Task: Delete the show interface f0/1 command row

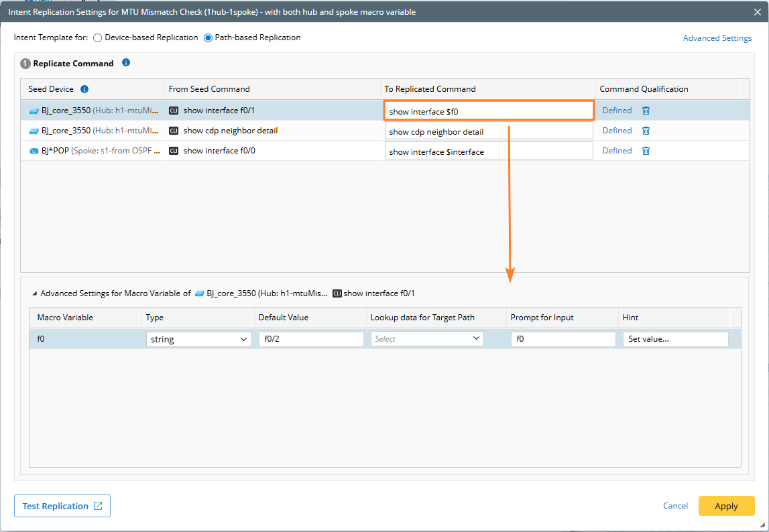Action: pos(646,111)
